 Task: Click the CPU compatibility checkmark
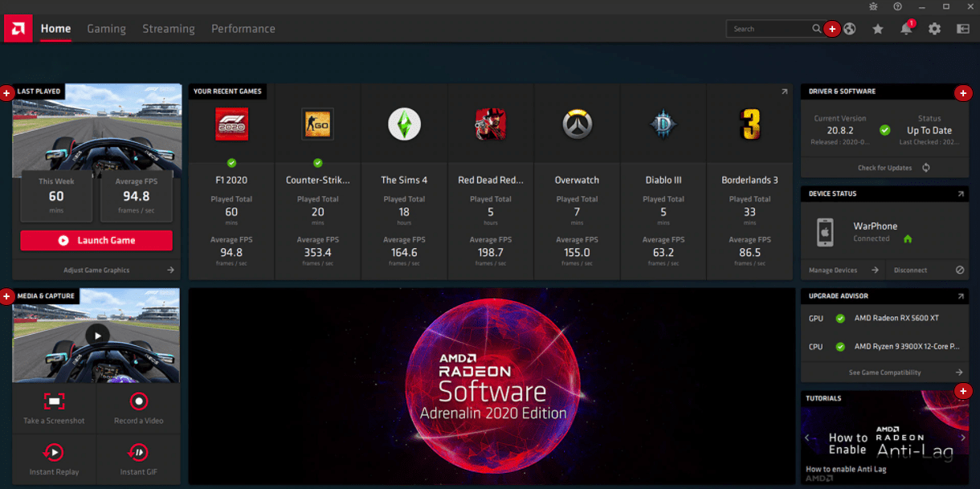840,347
